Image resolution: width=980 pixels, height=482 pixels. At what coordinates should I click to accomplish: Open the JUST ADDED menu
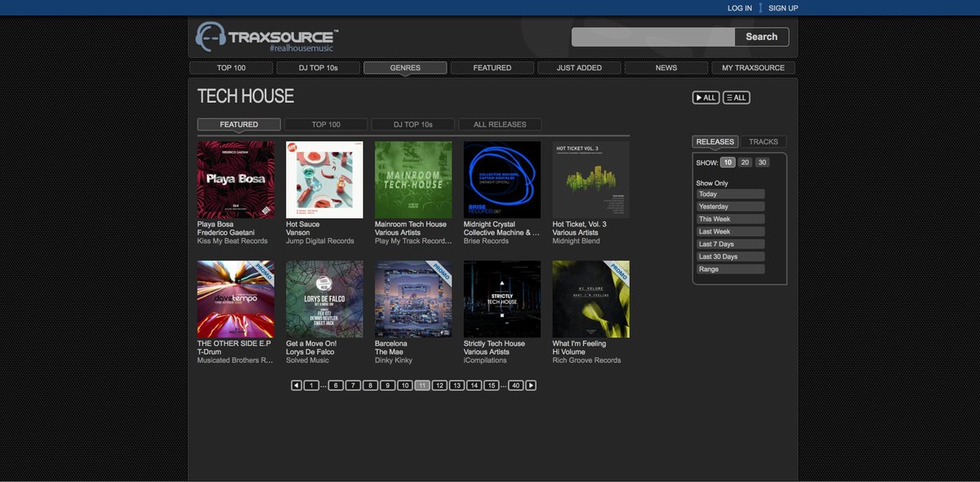579,68
